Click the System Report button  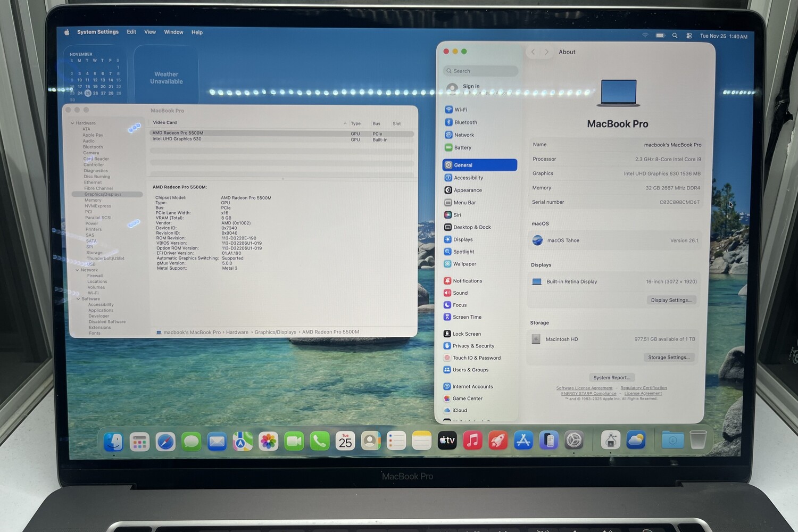point(611,378)
